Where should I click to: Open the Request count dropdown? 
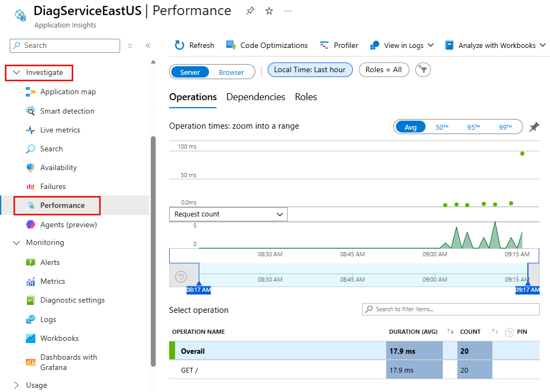click(228, 214)
